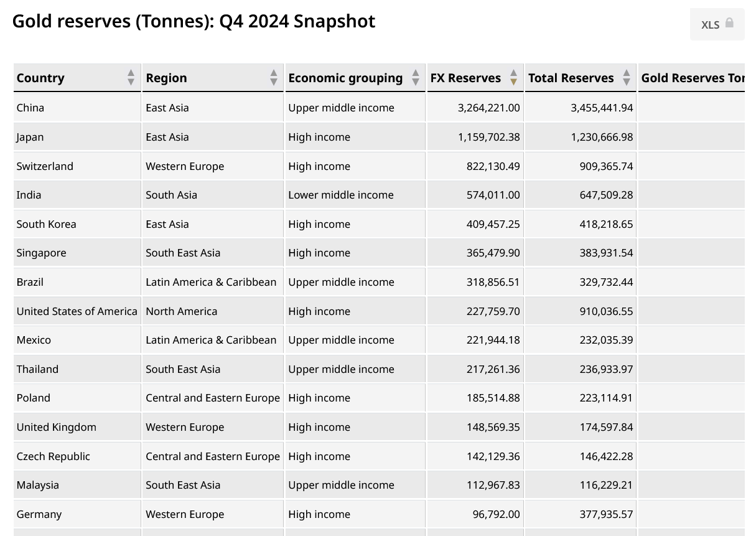
Task: Click the Economic grouping column header
Action: pos(345,78)
